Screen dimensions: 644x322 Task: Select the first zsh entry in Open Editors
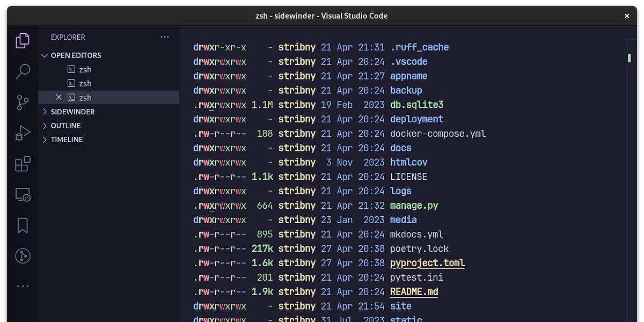click(85, 69)
